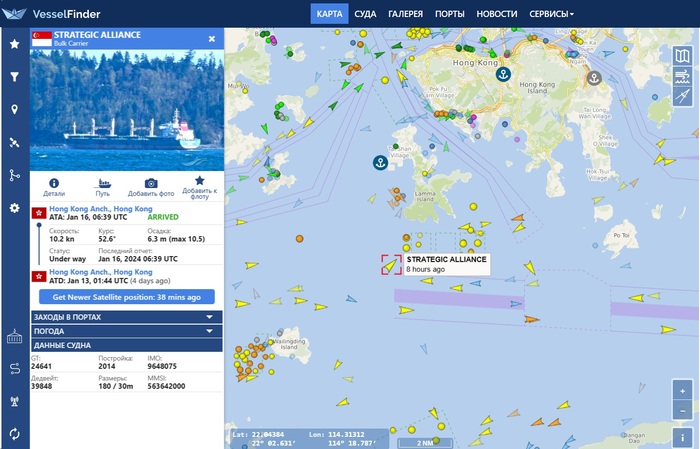Click the Детали info icon
The width and height of the screenshot is (700, 449).
point(54,183)
